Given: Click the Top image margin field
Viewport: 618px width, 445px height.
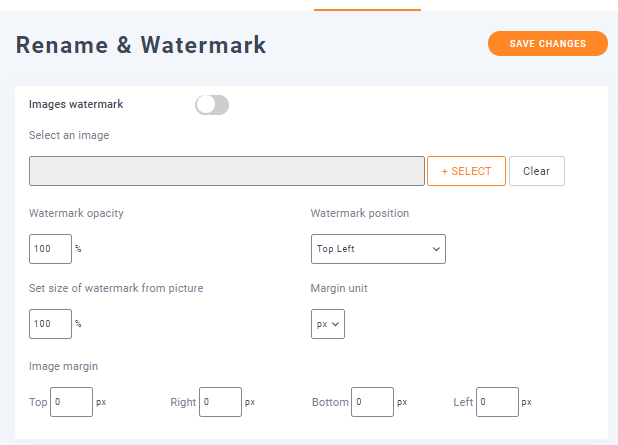Looking at the screenshot, I should click(x=71, y=402).
